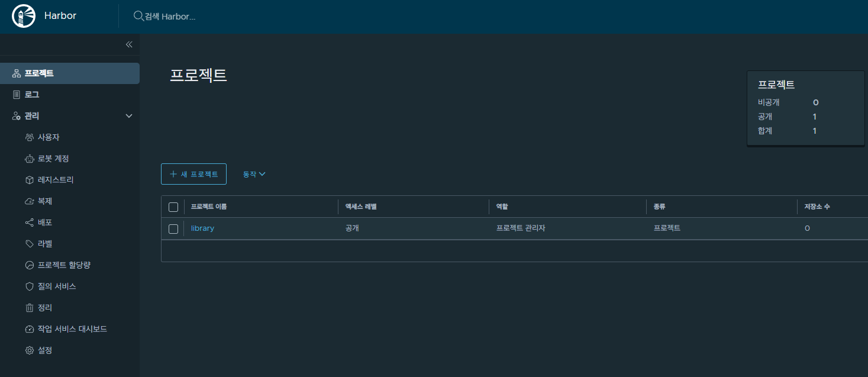Click the trash icon for 정리
Screen dimensions: 868x377
[x=30, y=308]
